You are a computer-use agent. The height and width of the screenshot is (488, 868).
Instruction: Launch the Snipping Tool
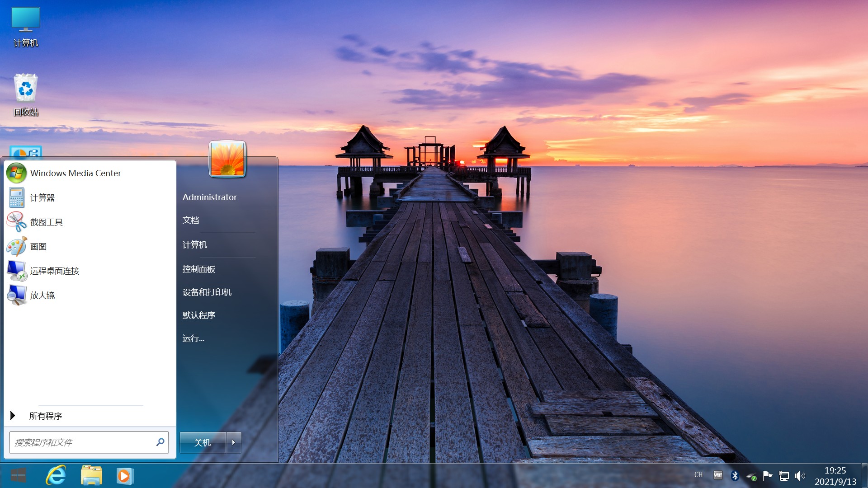(47, 222)
